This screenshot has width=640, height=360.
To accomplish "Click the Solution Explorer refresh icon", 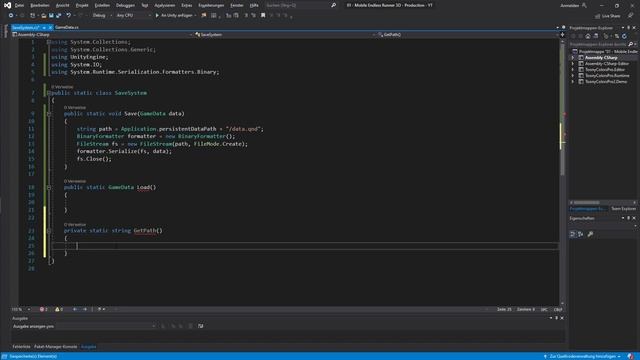I will point(624,36).
